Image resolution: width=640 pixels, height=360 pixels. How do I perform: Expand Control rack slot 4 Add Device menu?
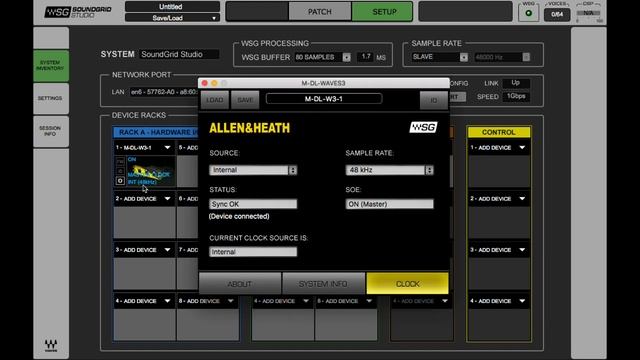click(x=522, y=301)
